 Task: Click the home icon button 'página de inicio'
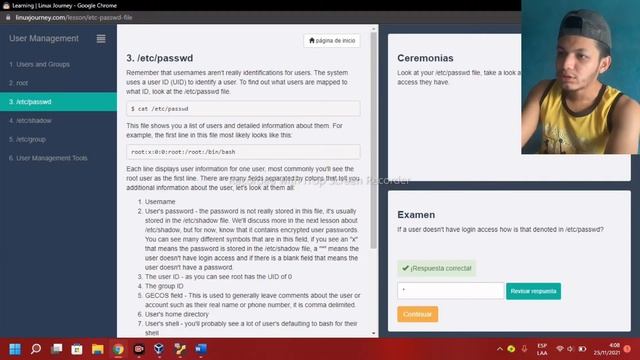(332, 41)
